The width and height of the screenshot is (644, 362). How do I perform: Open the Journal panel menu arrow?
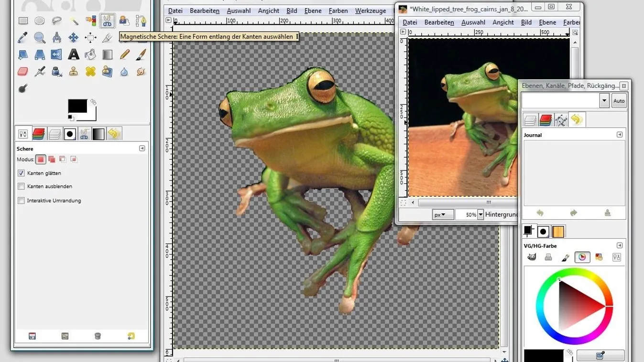620,135
